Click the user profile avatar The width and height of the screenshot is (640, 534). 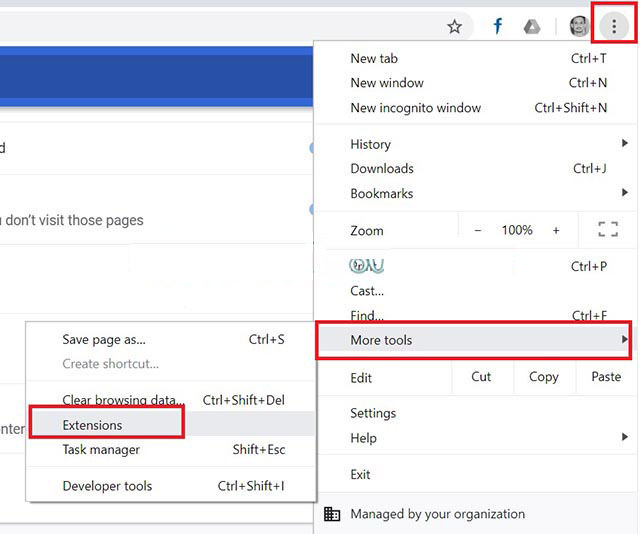(x=578, y=27)
